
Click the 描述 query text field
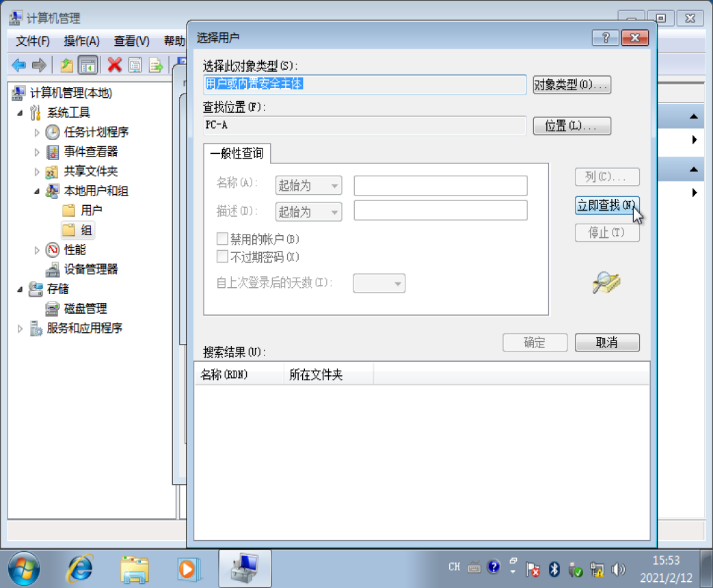pyautogui.click(x=441, y=211)
